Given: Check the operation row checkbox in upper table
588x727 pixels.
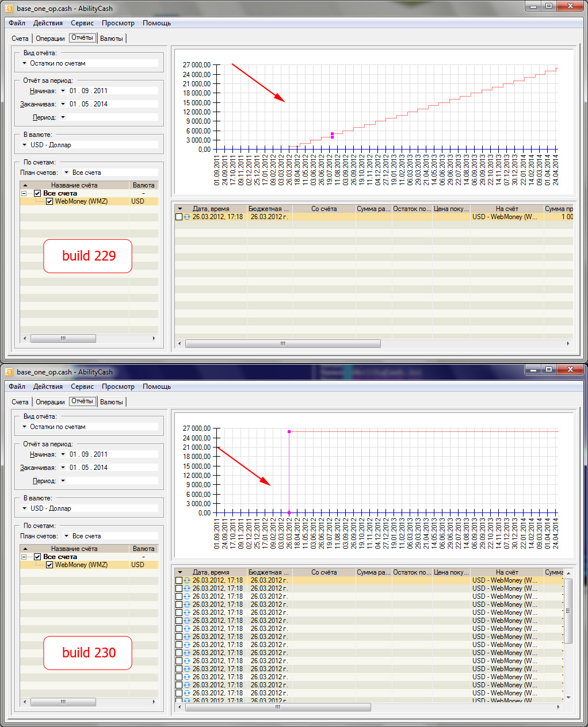Looking at the screenshot, I should click(x=179, y=217).
